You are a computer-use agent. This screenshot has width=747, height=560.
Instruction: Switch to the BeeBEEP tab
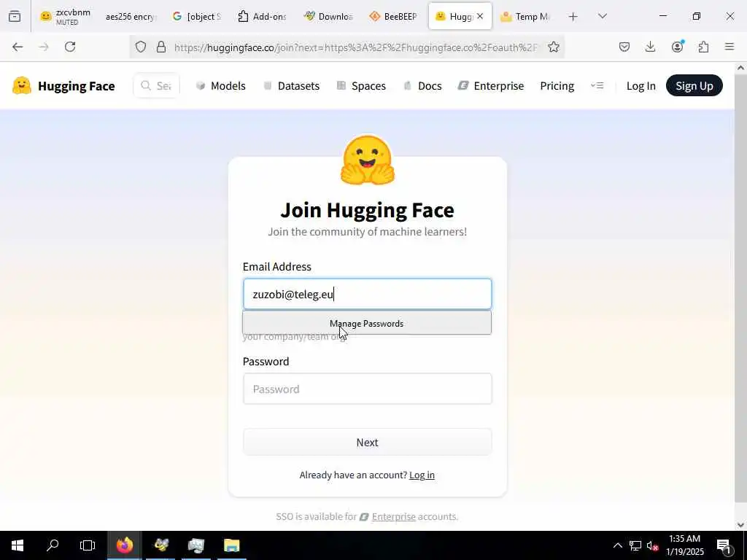(x=393, y=17)
